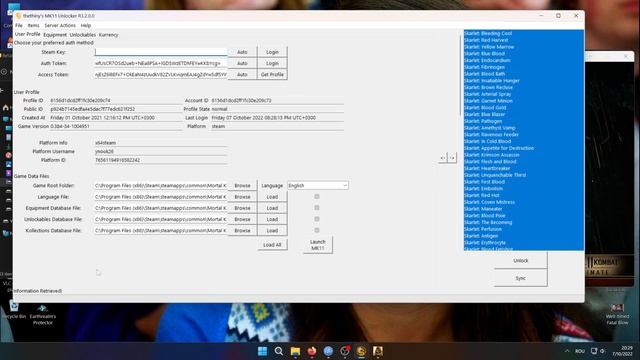The width and height of the screenshot is (640, 360).
Task: Open the Language dropdown set to English
Action: [318, 186]
